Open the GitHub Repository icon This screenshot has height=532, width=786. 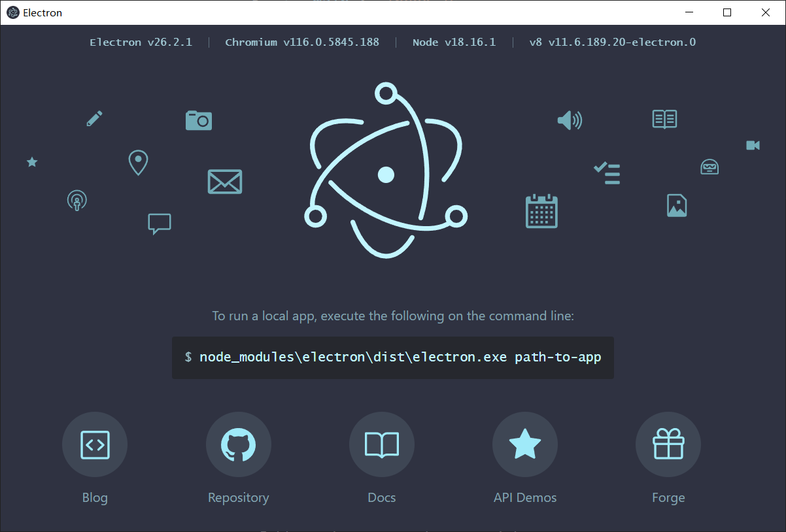pyautogui.click(x=238, y=444)
